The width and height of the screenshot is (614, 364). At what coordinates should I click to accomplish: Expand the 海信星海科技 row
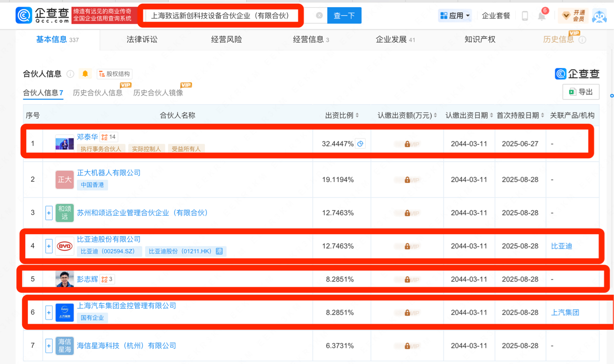point(49,346)
